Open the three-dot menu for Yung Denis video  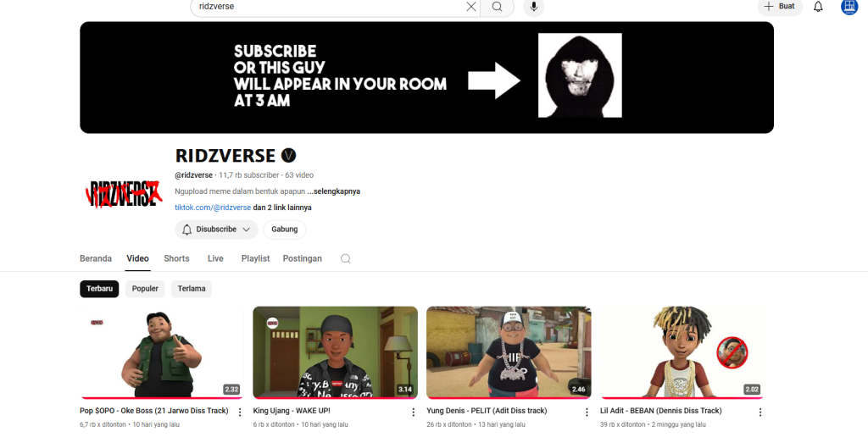tap(587, 412)
